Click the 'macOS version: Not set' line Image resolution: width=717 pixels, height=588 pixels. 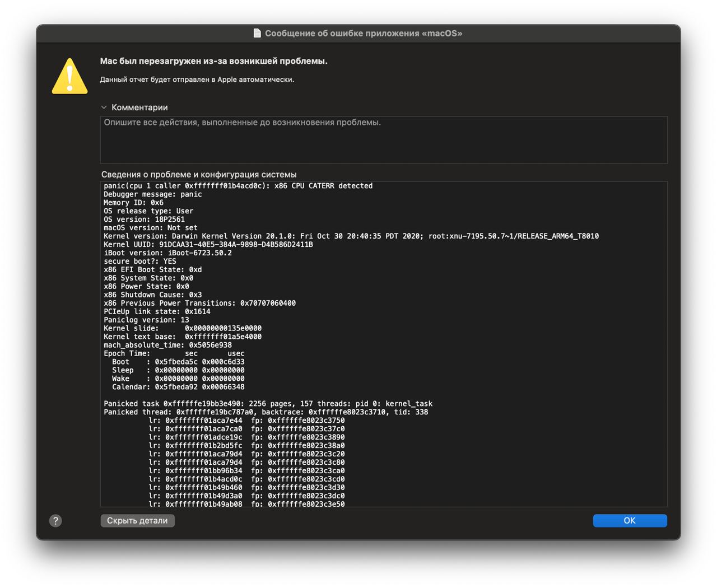coord(151,228)
